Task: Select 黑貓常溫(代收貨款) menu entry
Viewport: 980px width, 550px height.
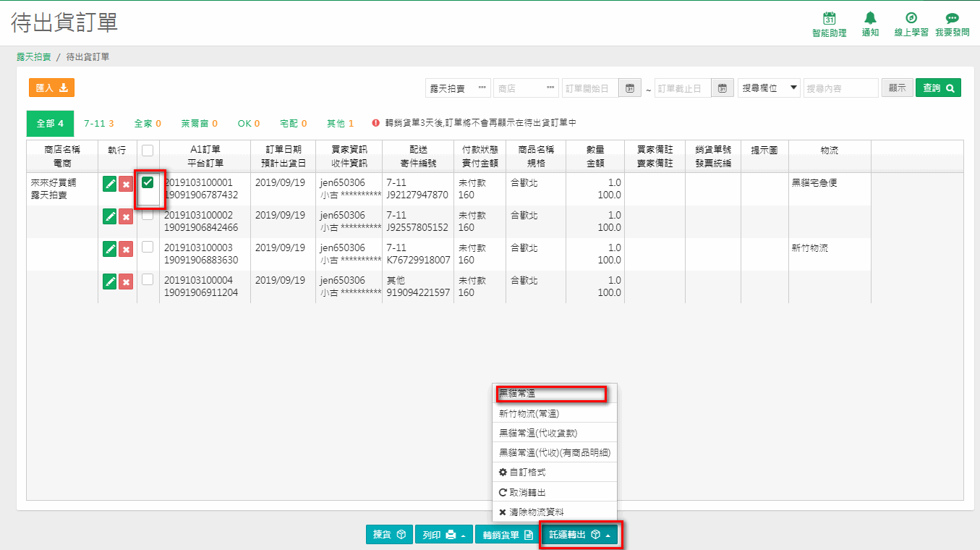Action: pyautogui.click(x=554, y=433)
